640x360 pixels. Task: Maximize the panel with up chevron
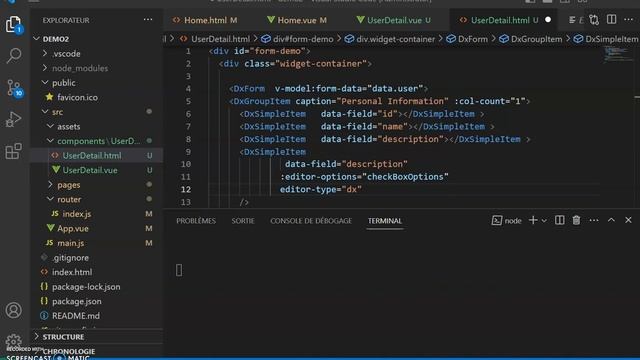coord(611,220)
